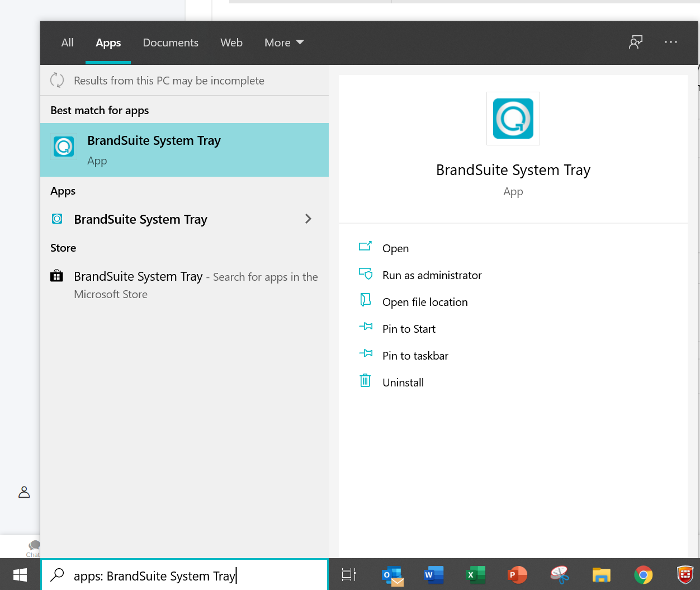Choose Pin to taskbar

point(415,356)
